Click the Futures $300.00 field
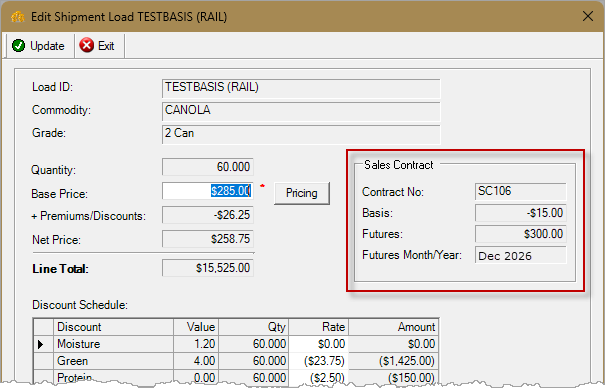Image resolution: width=605 pixels, height=388 pixels. click(521, 234)
